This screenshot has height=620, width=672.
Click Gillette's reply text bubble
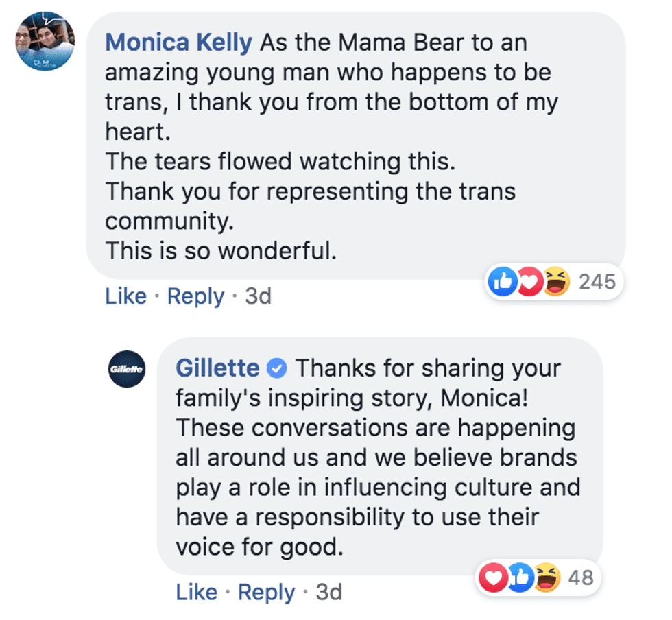(x=377, y=473)
